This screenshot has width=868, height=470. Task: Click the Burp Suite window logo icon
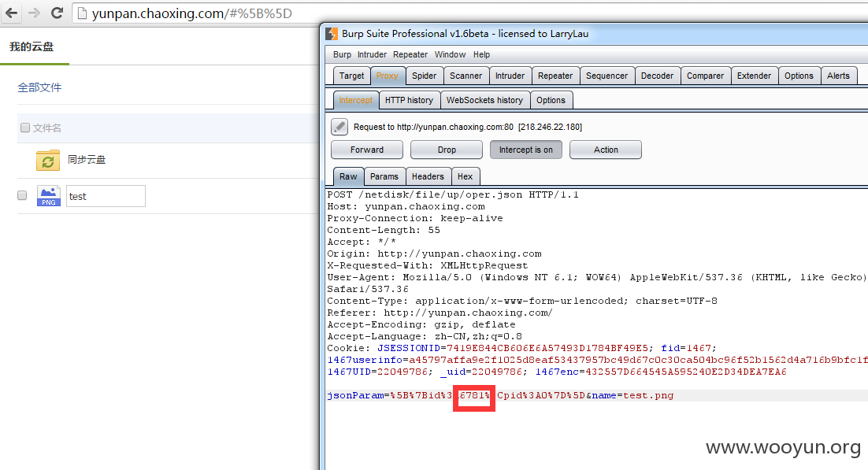[332, 34]
